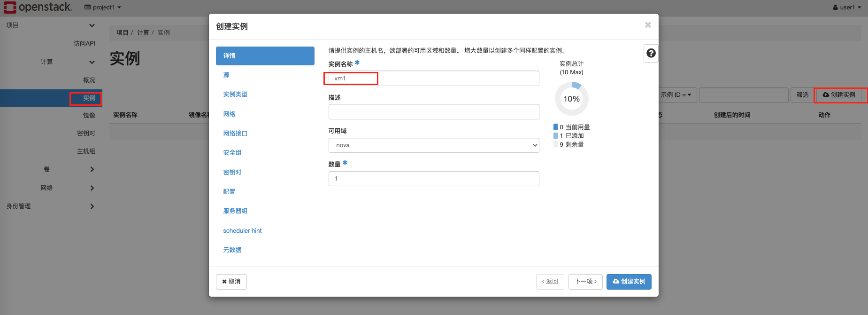Click the 10% instance quota donut chart

pos(571,99)
